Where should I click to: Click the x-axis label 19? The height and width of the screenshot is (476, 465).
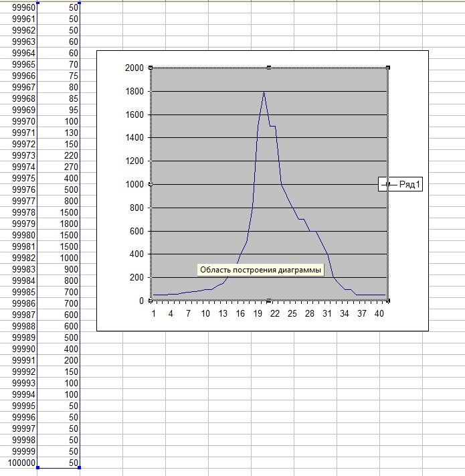[258, 313]
